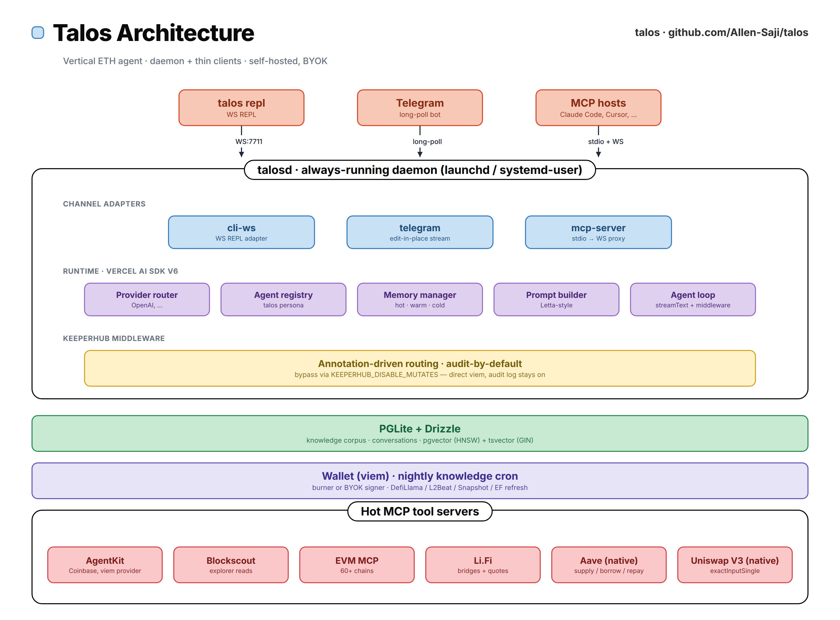Image resolution: width=840 pixels, height=620 pixels.
Task: Select the Wallet (viem) nightly cron box
Action: pos(420,481)
